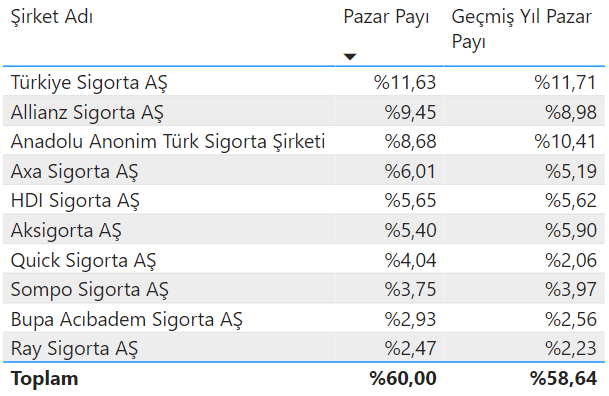Select the Sompo Sigorta AŞ row
Image resolution: width=609 pixels, height=396 pixels.
304,289
